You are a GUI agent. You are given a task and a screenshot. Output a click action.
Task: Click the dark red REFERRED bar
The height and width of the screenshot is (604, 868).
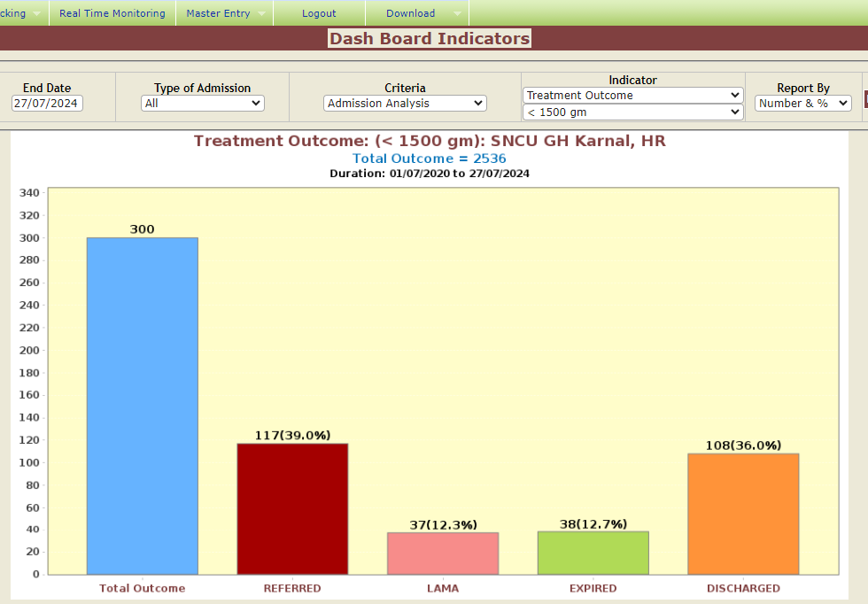coord(292,508)
